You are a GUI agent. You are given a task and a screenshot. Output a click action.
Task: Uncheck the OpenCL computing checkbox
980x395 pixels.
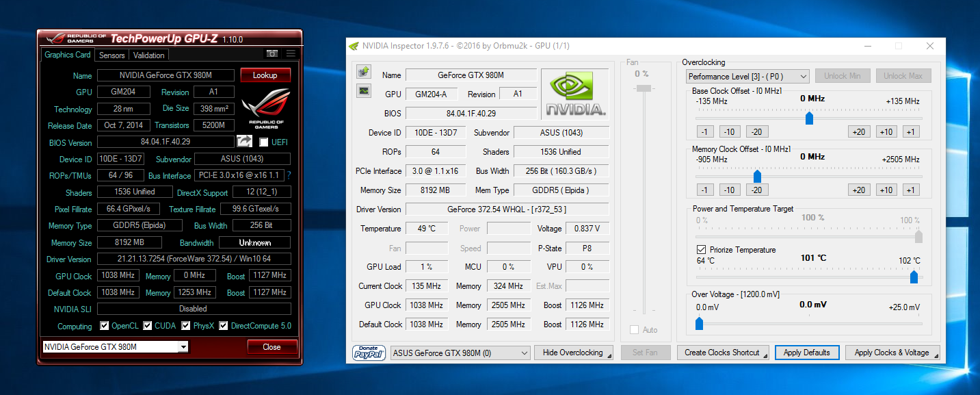click(105, 326)
